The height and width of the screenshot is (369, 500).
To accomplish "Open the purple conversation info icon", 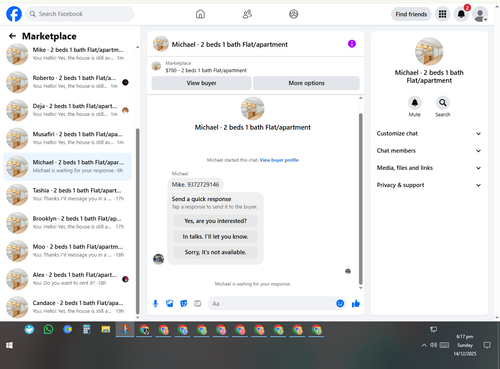I will 352,44.
